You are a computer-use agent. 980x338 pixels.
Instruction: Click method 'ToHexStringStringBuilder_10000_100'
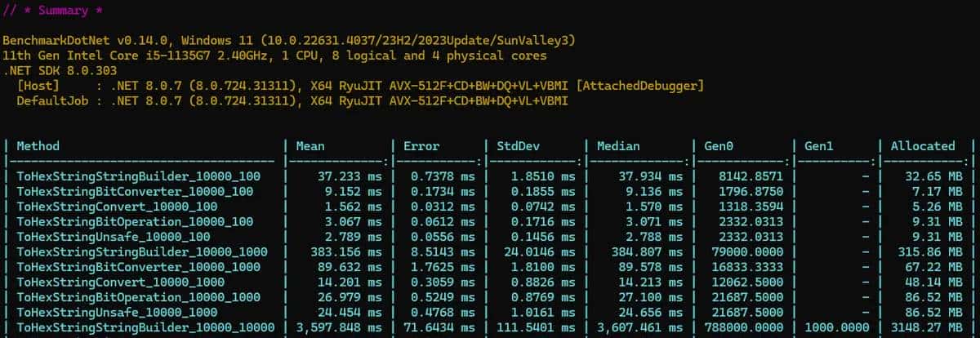click(139, 176)
